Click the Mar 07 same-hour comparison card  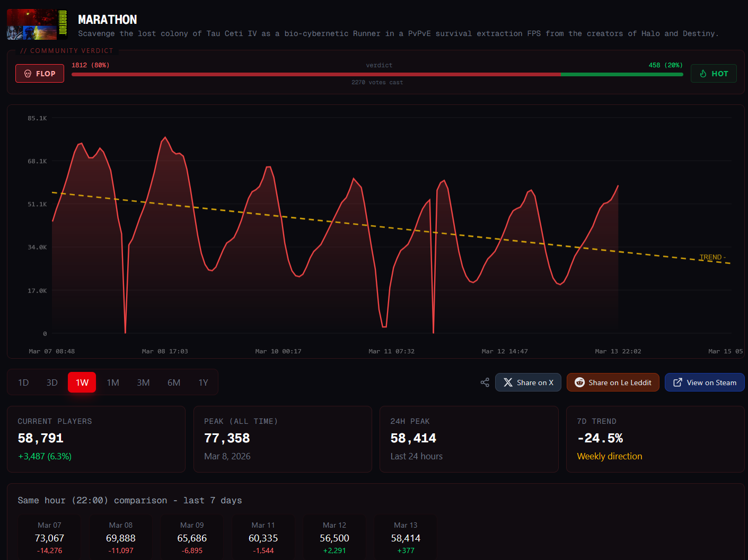(49, 537)
